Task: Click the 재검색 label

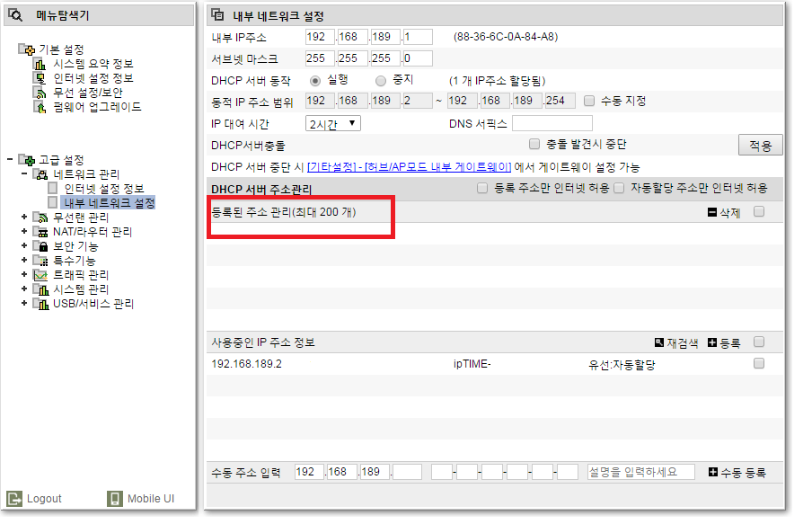Action: pos(683,343)
